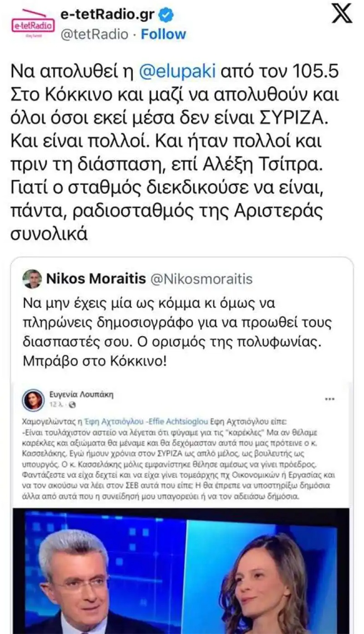Click the 12 λ. post timestamp
364x634 pixels.
[56, 405]
